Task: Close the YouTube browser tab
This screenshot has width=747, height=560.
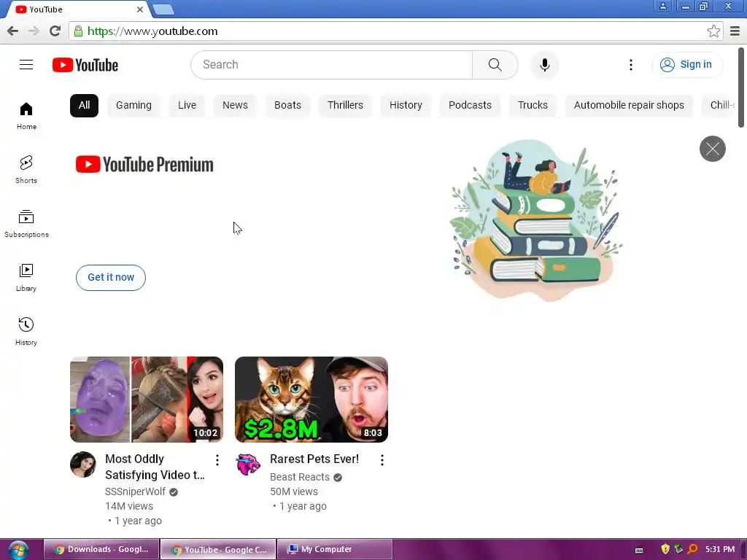Action: click(x=139, y=9)
